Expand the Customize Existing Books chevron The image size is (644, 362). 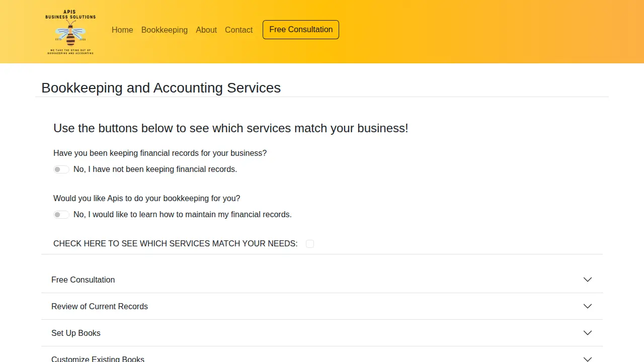588,359
